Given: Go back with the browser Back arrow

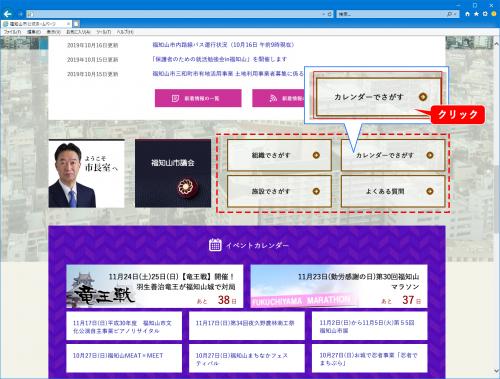Looking at the screenshot, I should [x=7, y=14].
